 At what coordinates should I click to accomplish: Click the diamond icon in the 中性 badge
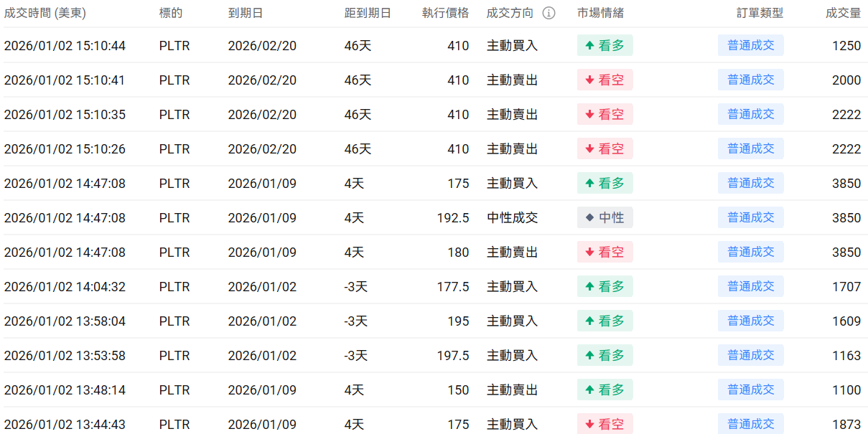pos(589,218)
